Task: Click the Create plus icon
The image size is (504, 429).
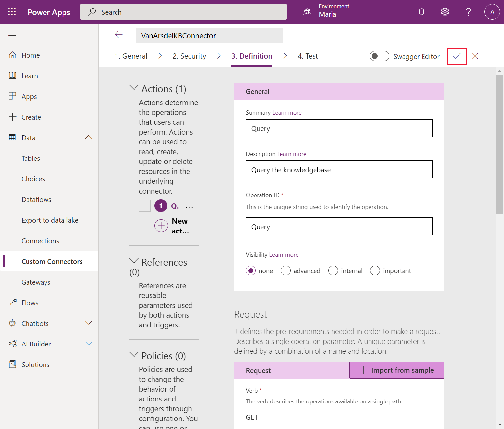Action: point(12,117)
